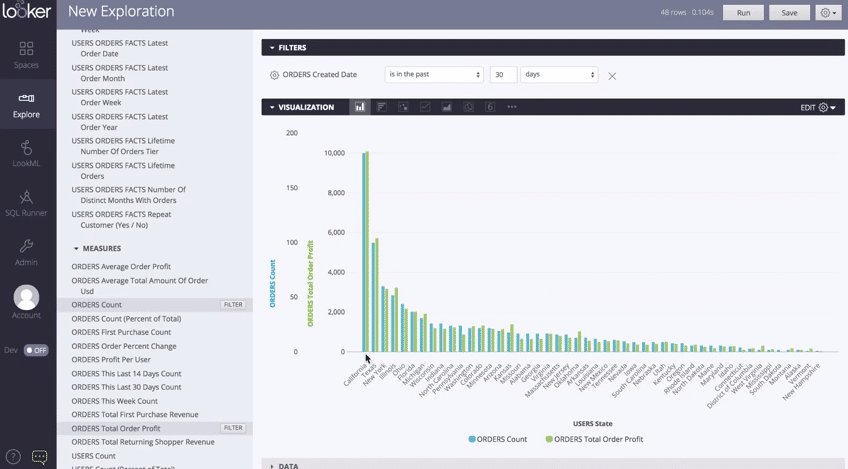Viewport: 848px width, 469px height.
Task: Toggle the filter on ORDERS Total Order Profit
Action: click(x=232, y=428)
